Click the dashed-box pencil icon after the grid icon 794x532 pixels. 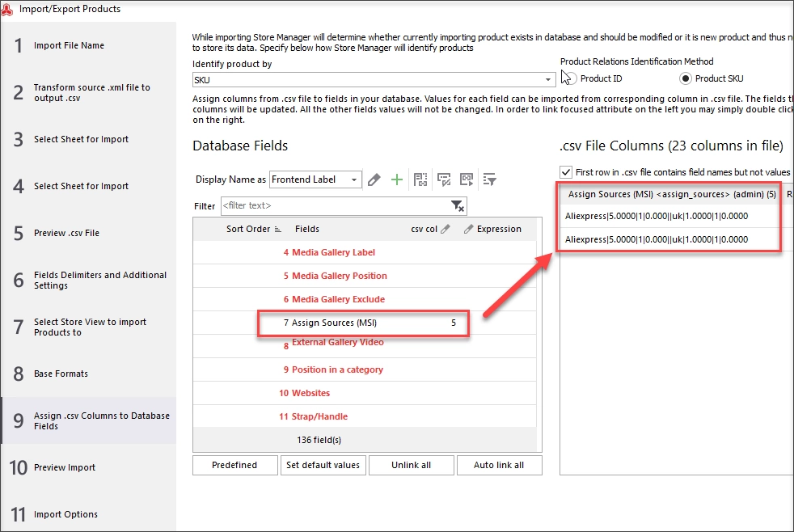tap(444, 179)
